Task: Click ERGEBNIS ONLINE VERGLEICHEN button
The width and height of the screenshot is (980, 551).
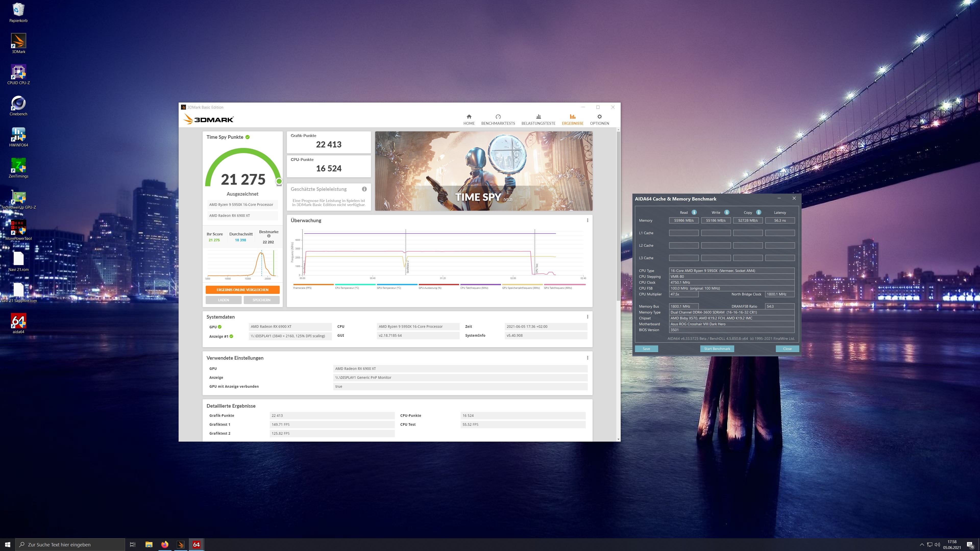Action: click(x=242, y=290)
